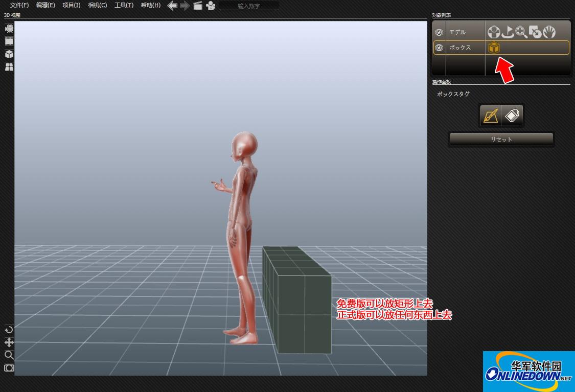The image size is (575, 392).
Task: Open the 工具(T) menu
Action: click(124, 6)
